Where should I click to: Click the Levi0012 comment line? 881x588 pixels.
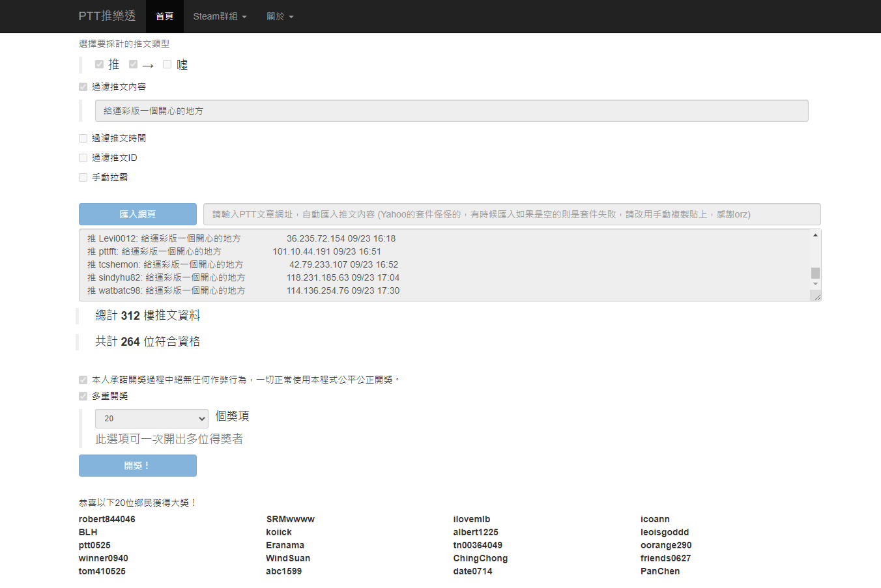242,238
